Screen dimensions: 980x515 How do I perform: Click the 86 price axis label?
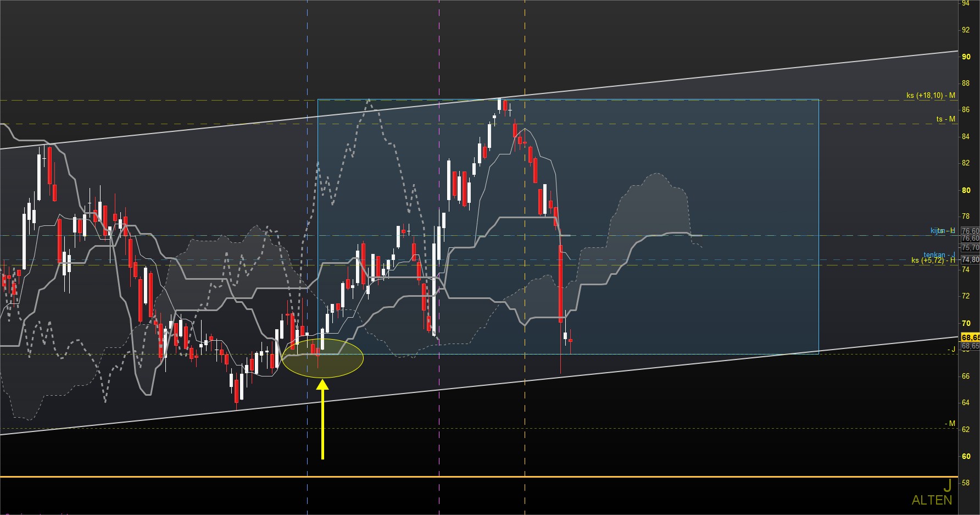click(965, 110)
